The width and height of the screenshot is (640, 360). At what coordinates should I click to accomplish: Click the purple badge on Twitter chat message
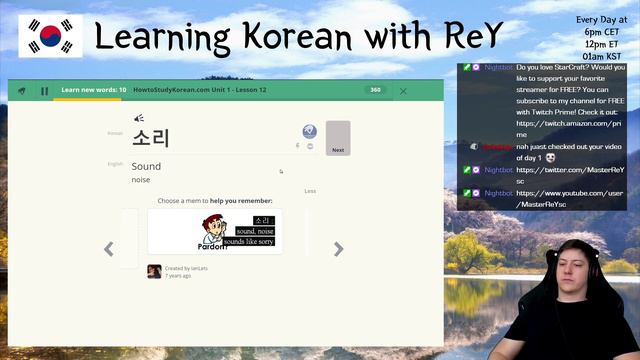tap(476, 170)
